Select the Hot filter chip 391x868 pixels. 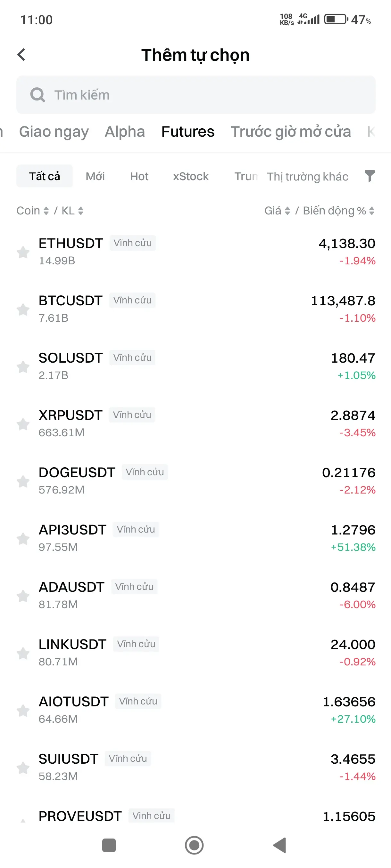(x=139, y=176)
